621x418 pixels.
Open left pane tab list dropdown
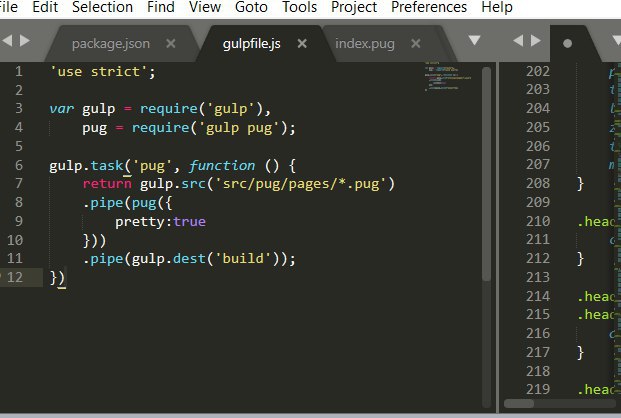click(x=474, y=40)
